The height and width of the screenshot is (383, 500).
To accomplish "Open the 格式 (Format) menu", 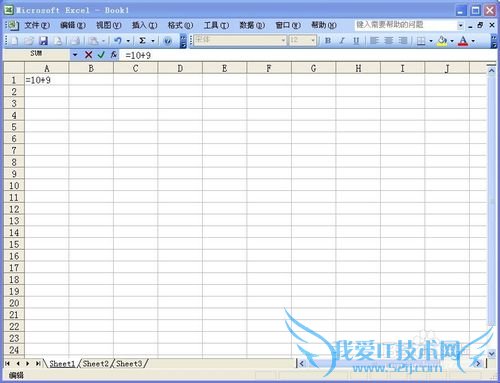I will [180, 25].
